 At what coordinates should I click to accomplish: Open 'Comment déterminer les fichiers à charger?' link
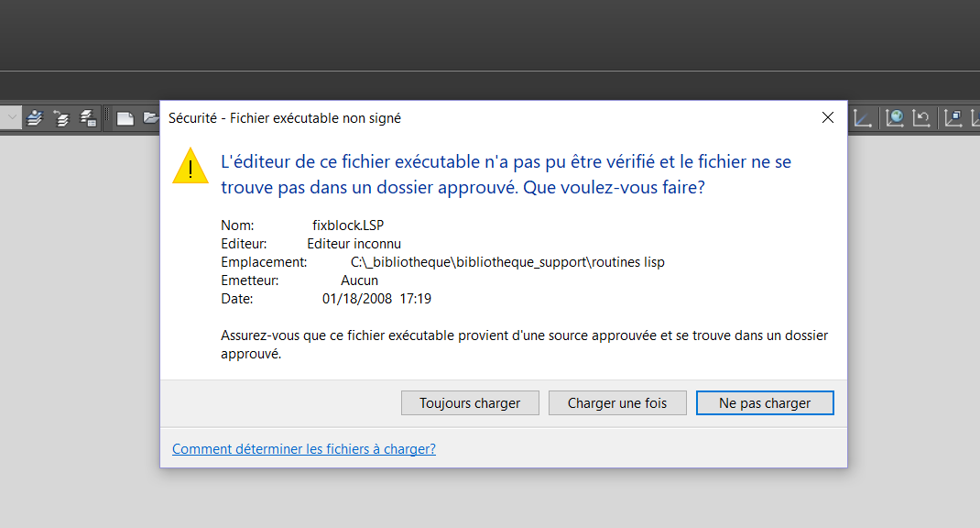304,449
